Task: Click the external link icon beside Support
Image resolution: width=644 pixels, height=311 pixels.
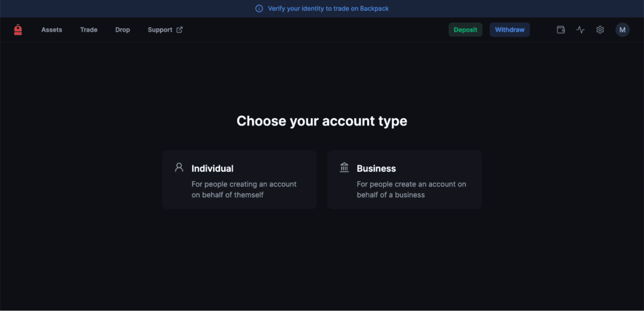Action: pos(179,30)
